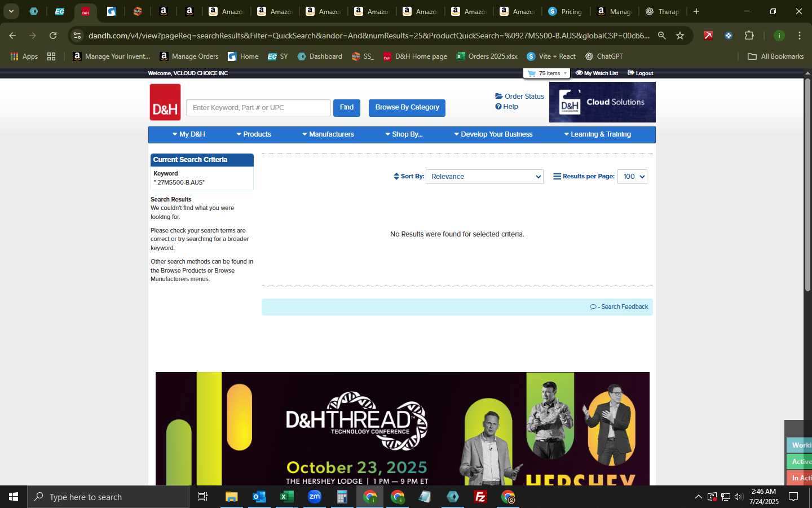This screenshot has height=508, width=812.
Task: Open File Explorer from the taskbar
Action: pos(232,497)
